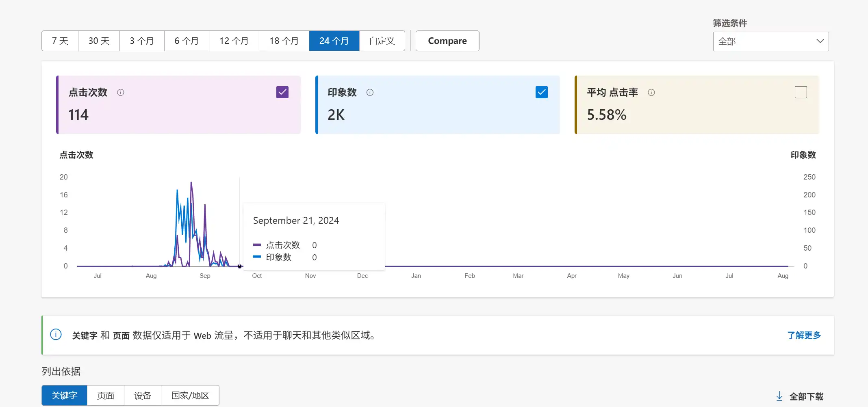Click the info icon in the keyword notice banner
Screen dimensions: 868x407
[56, 335]
